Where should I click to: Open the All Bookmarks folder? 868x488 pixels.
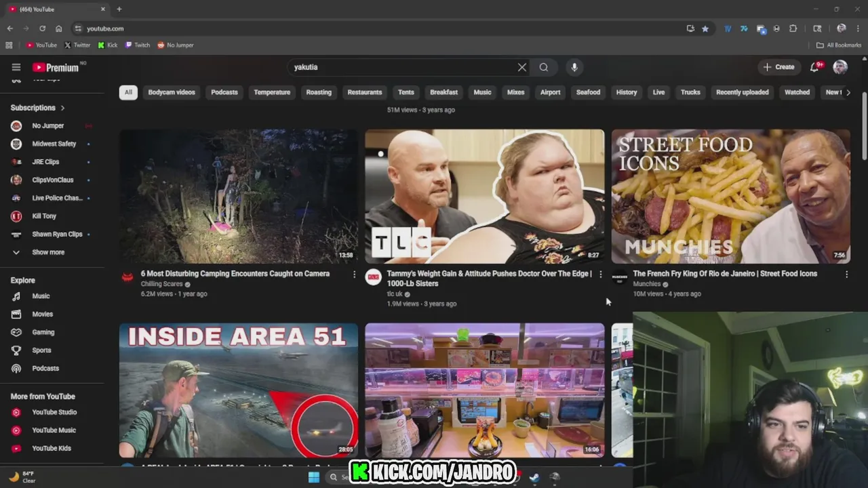coord(839,45)
